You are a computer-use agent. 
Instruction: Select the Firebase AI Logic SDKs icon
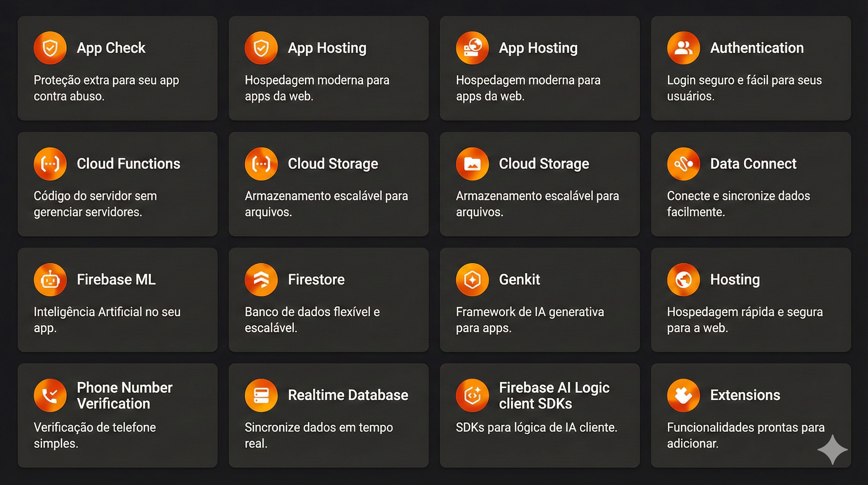coord(472,395)
